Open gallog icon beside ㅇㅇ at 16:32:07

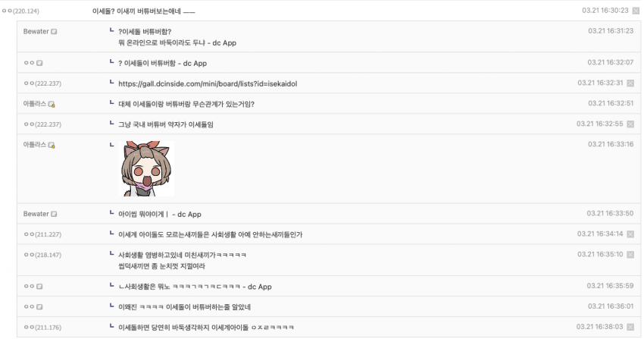coord(39,63)
